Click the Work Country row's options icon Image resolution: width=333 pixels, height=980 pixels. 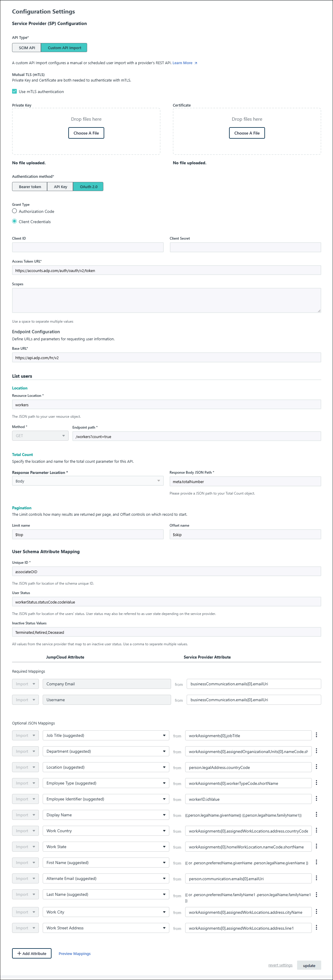pyautogui.click(x=316, y=830)
